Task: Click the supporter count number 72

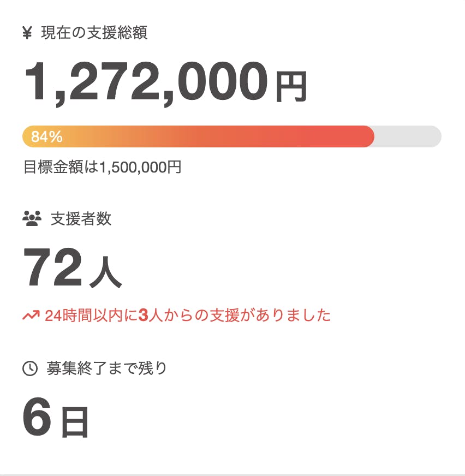Action: 52,268
